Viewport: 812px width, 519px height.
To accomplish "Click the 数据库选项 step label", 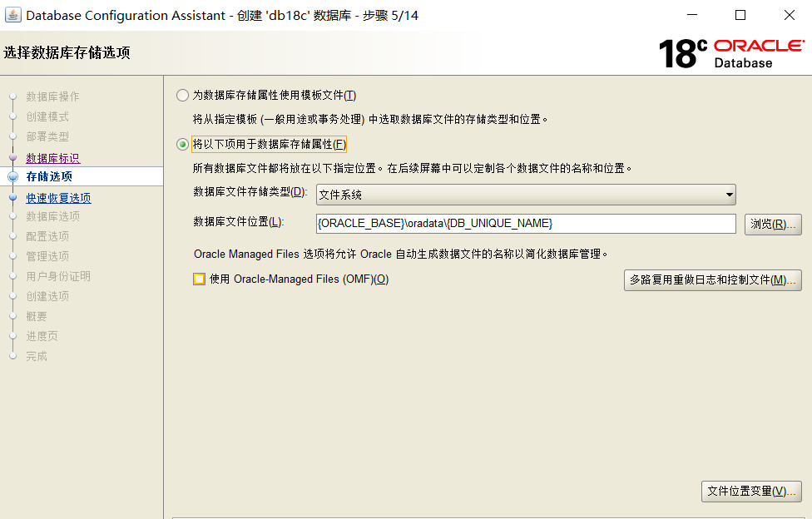I will [x=52, y=216].
